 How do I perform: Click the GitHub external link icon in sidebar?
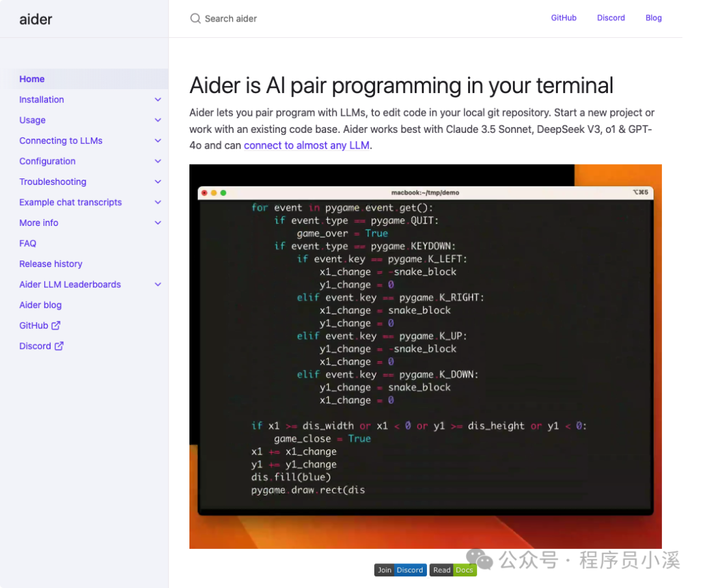[56, 326]
